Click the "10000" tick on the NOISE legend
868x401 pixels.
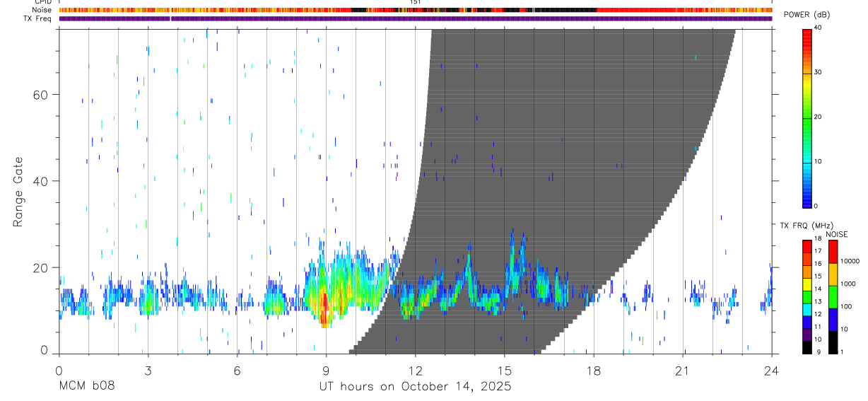pyautogui.click(x=850, y=261)
